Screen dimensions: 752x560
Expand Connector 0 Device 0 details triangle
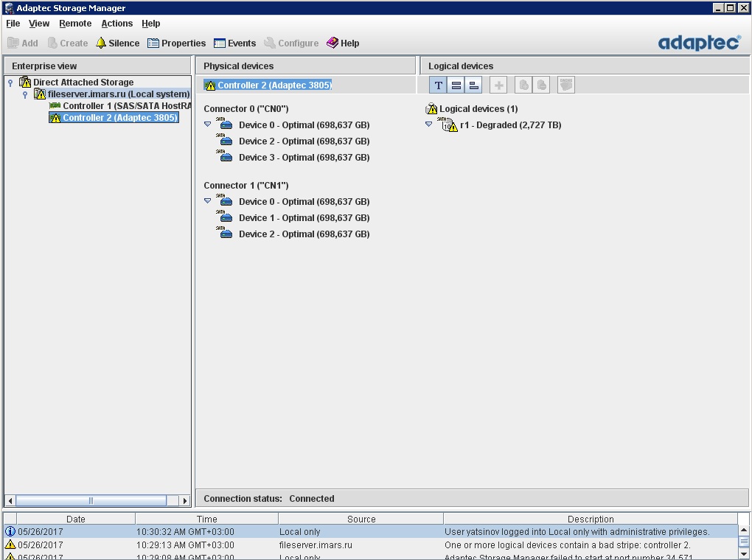(207, 125)
